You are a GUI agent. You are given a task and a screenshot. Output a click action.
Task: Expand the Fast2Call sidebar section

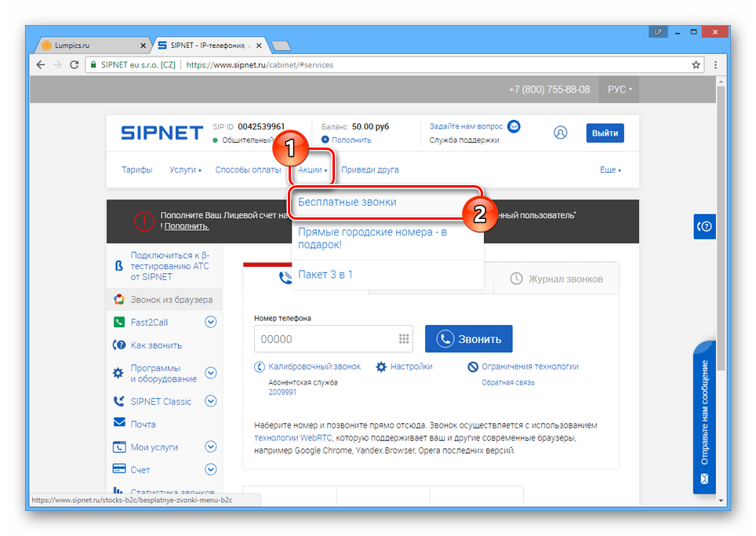(x=210, y=322)
